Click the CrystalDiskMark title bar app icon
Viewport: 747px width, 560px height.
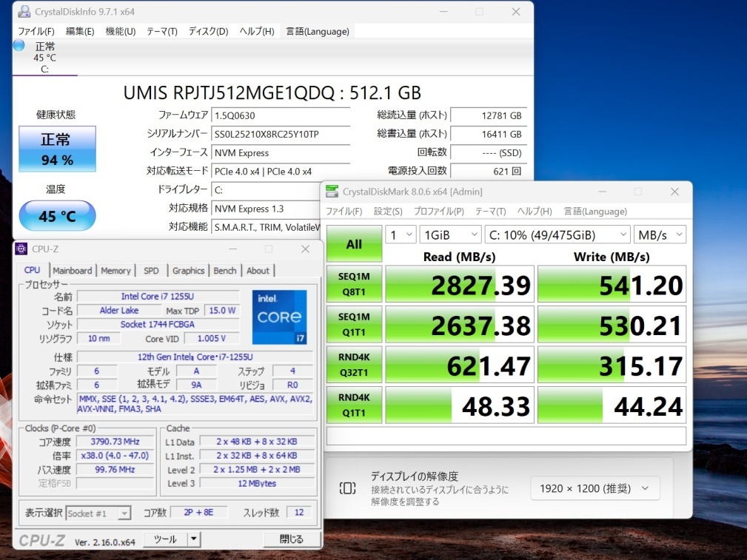(332, 192)
